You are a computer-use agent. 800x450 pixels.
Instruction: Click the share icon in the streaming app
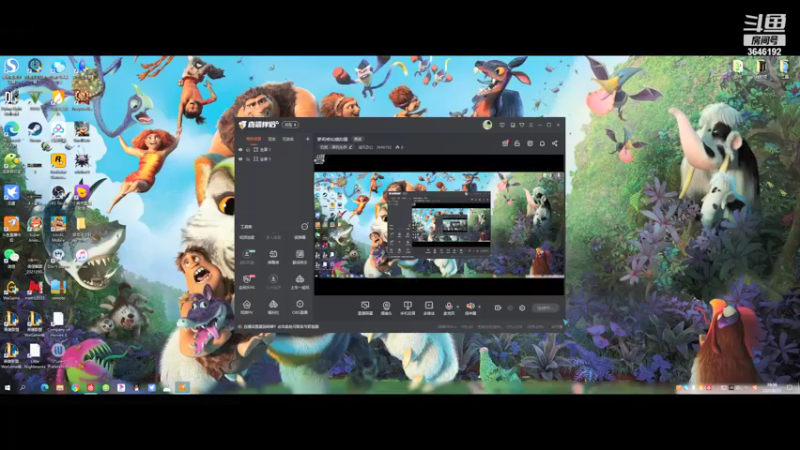pos(555,143)
